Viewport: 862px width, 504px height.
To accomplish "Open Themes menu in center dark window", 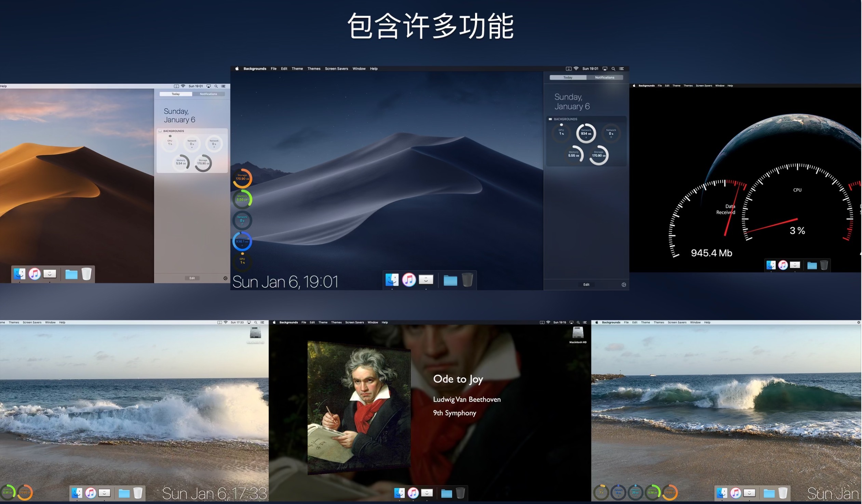I will coord(314,69).
